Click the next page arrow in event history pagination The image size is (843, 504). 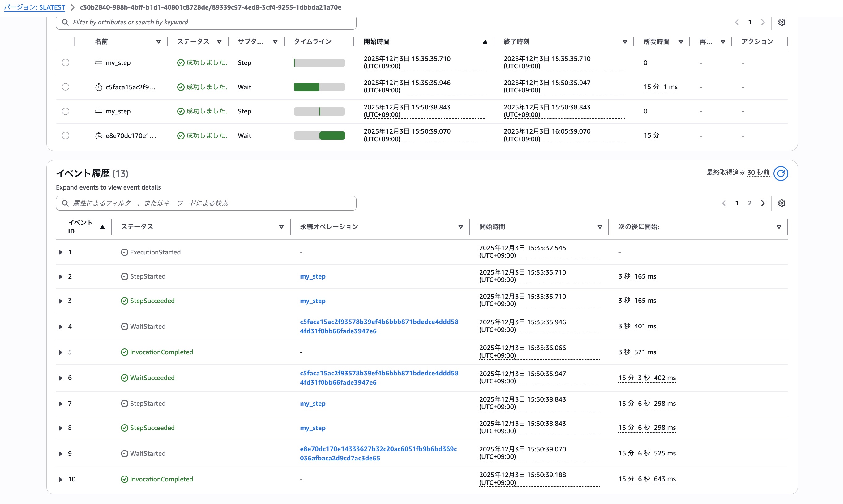[x=763, y=203]
